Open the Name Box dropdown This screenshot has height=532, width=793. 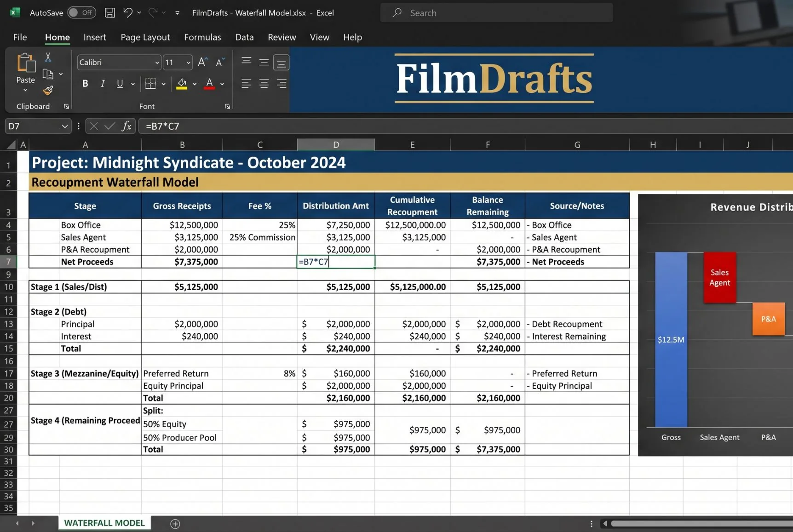click(x=64, y=126)
